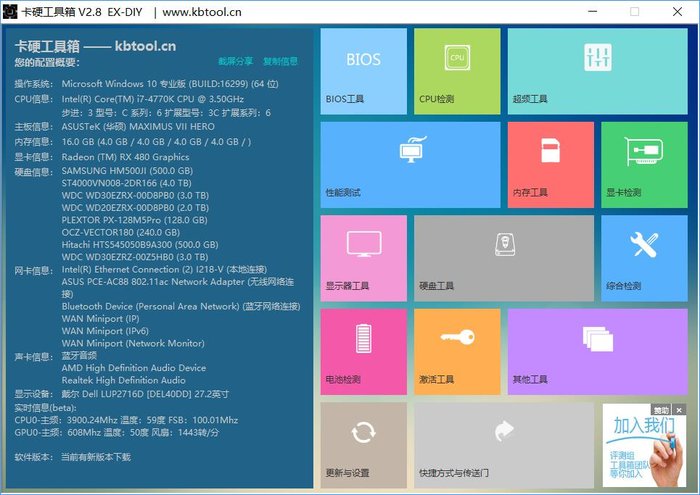
Task: Close the 卡硬工具箱 window
Action: point(677,12)
